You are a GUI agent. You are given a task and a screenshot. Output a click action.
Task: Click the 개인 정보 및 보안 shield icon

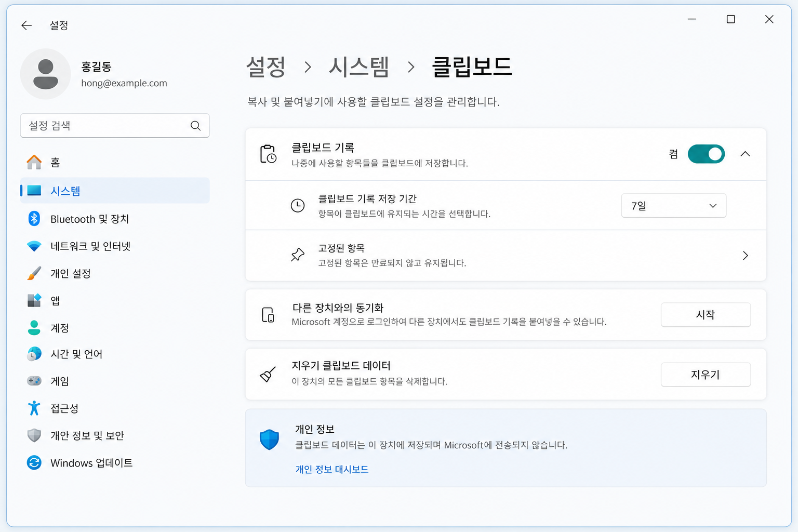coord(34,435)
